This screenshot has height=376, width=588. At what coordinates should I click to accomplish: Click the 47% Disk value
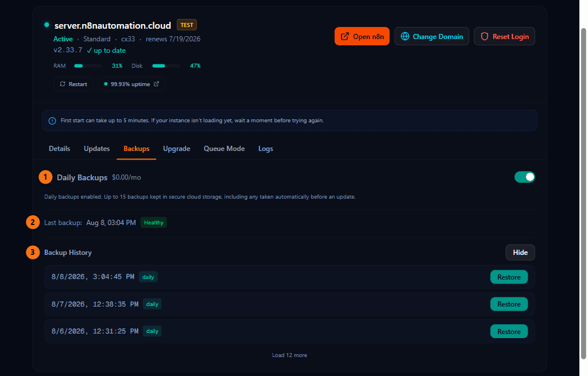tap(195, 66)
